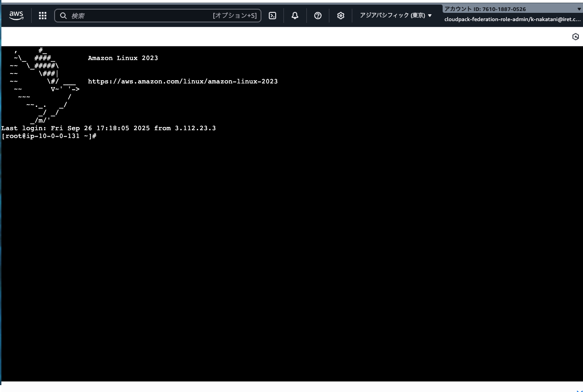Image resolution: width=583 pixels, height=392 pixels.
Task: Click the オプション+S shortcut hint
Action: coord(235,16)
